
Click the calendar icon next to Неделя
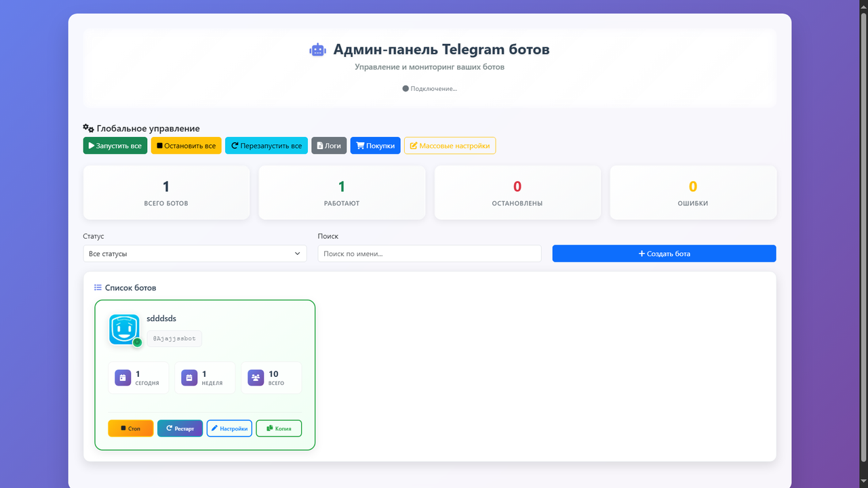point(189,378)
